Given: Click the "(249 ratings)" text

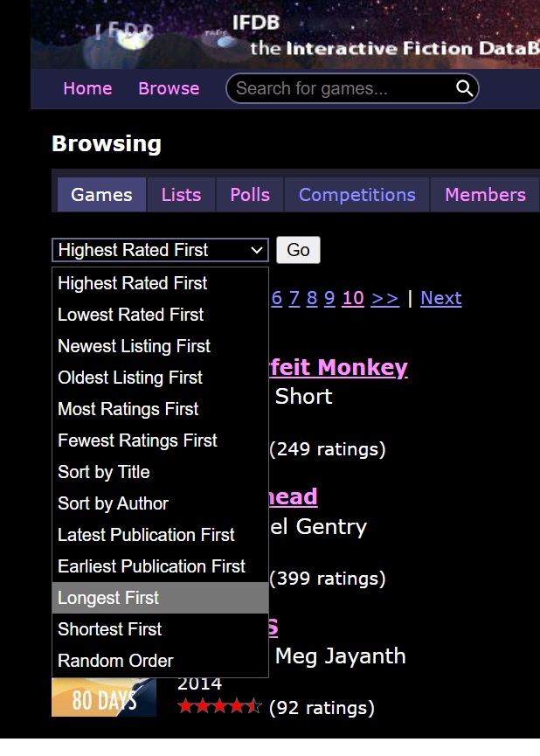Looking at the screenshot, I should pos(328,449).
